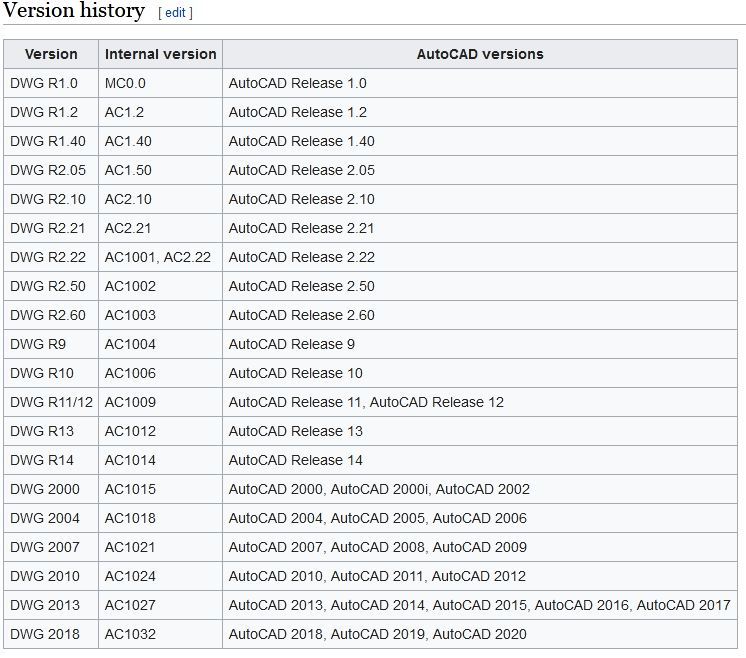Click AutoCAD Release 14 text
This screenshot has height=658, width=746.
(295, 461)
